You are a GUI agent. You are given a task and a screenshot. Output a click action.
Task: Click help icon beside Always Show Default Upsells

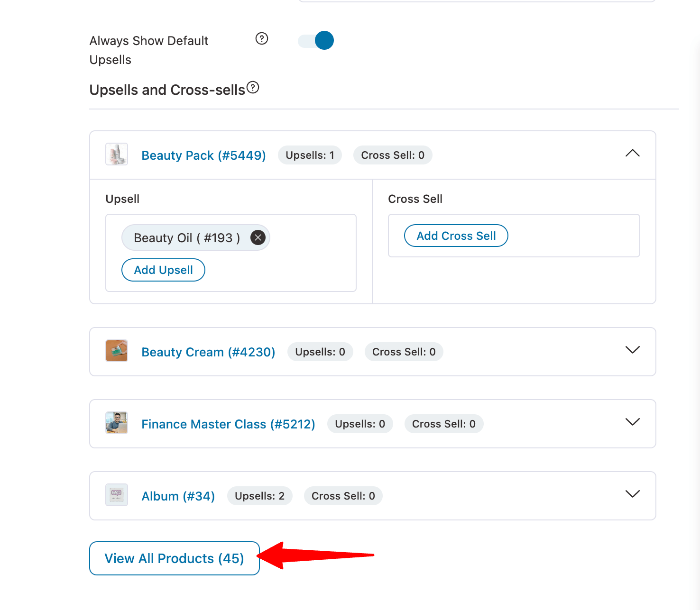262,38
